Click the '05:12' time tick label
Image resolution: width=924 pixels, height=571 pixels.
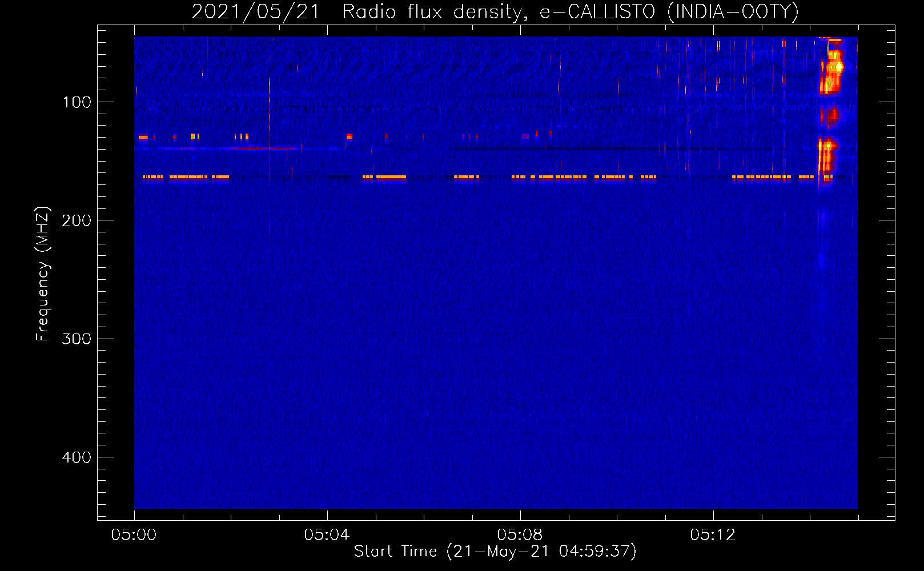click(713, 535)
